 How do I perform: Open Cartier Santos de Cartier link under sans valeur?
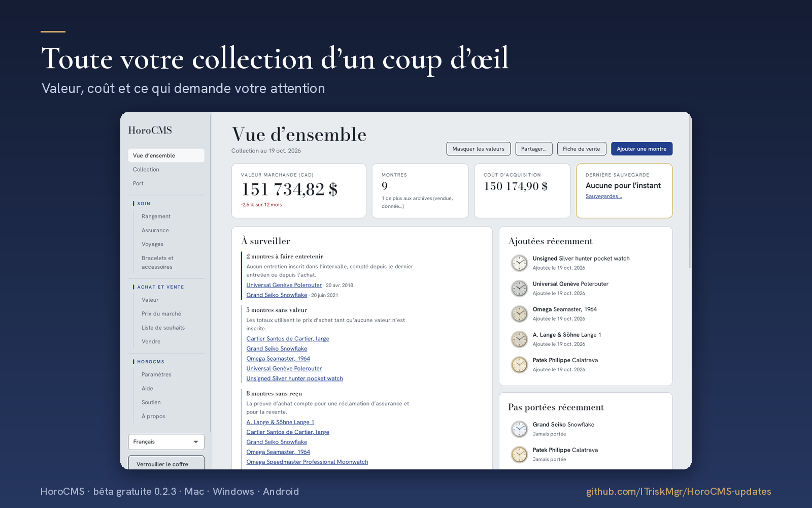(288, 339)
